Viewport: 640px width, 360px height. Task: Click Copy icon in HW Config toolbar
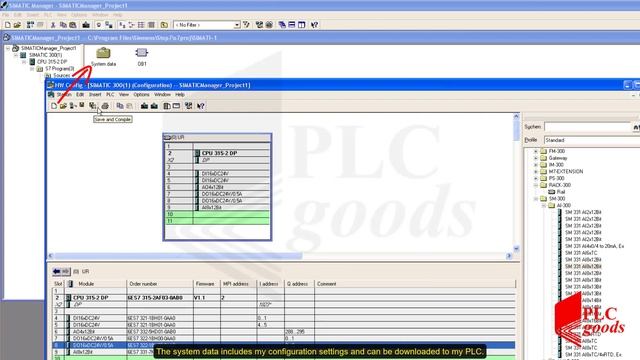[x=120, y=106]
